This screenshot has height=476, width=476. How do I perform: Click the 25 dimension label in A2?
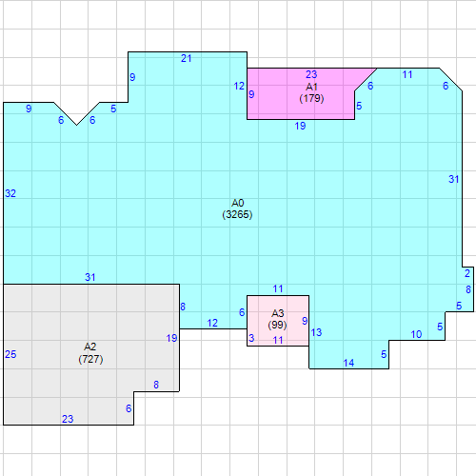pyautogui.click(x=10, y=354)
